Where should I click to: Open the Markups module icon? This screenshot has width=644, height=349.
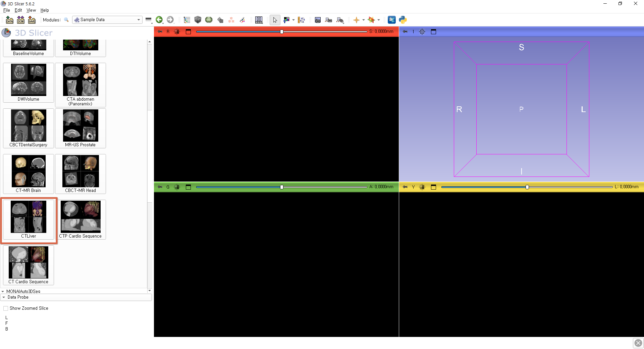231,20
